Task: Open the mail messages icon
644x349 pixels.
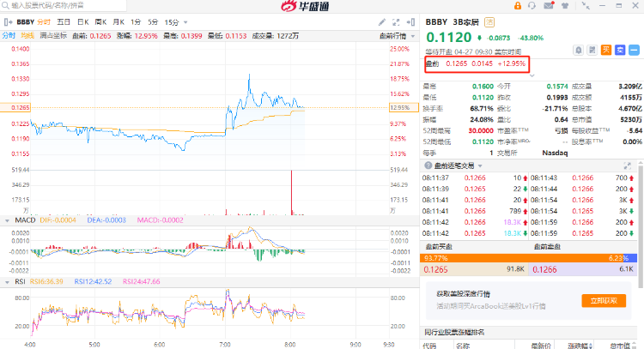Action: (549, 5)
